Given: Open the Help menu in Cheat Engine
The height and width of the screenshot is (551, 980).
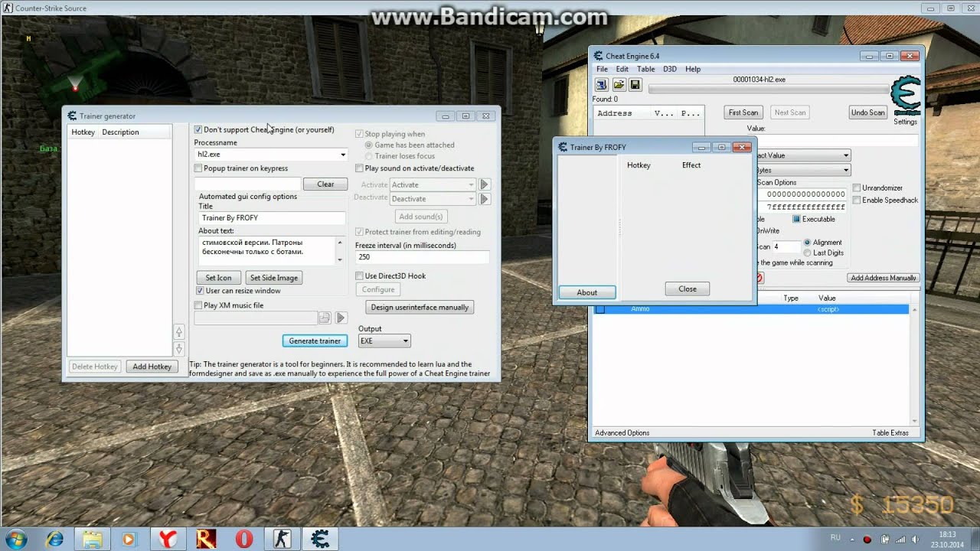Looking at the screenshot, I should point(693,69).
